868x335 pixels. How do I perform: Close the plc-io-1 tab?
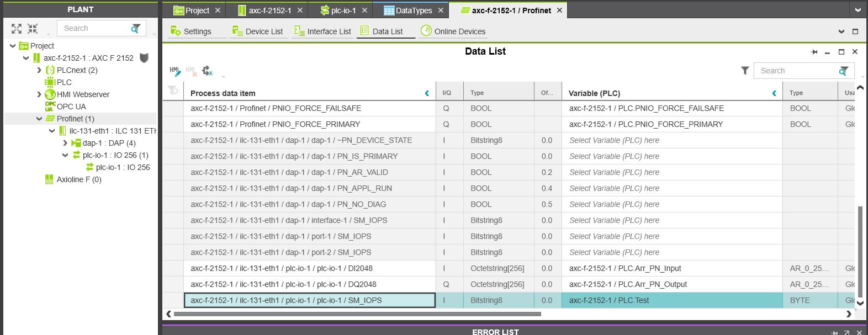[x=365, y=10]
